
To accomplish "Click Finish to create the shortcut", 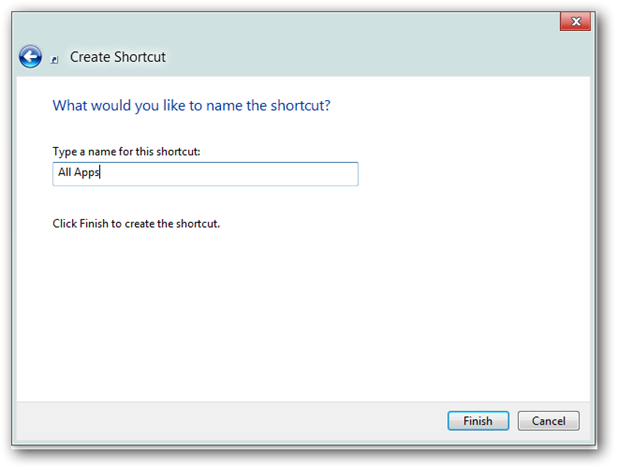I will point(478,421).
